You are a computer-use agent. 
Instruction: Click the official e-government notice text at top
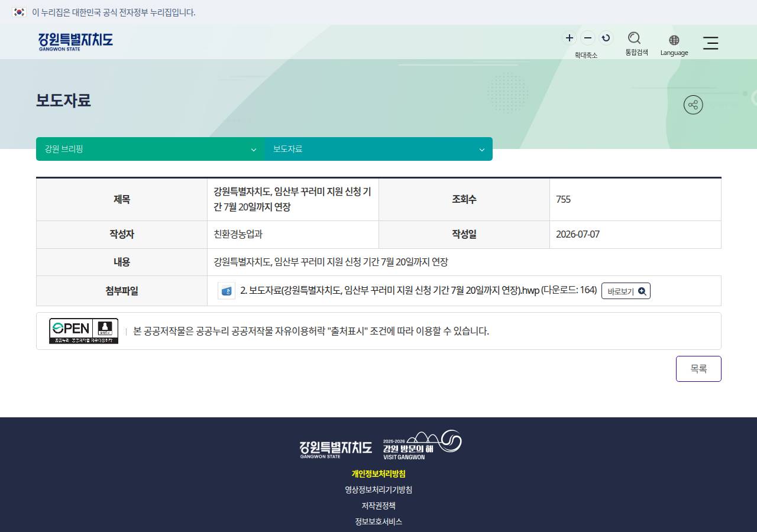114,12
